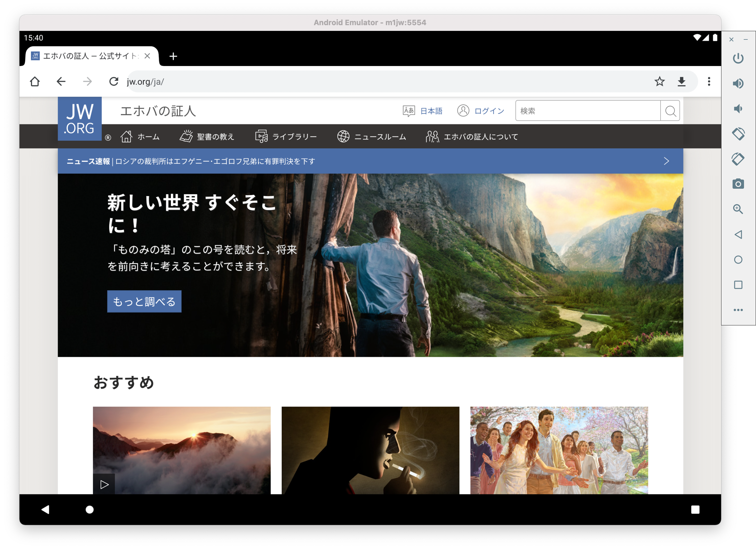This screenshot has width=756, height=549.
Task: Open the ニュース速報 Russia court news link
Action: point(191,162)
